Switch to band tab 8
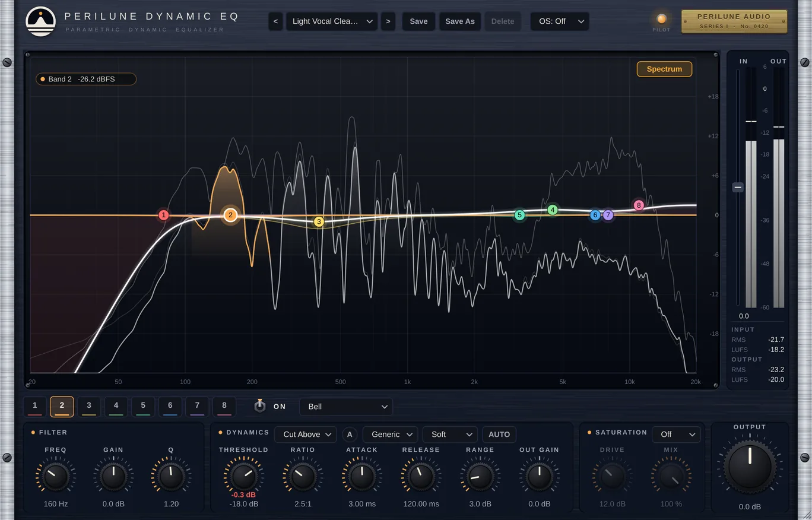 coord(224,407)
